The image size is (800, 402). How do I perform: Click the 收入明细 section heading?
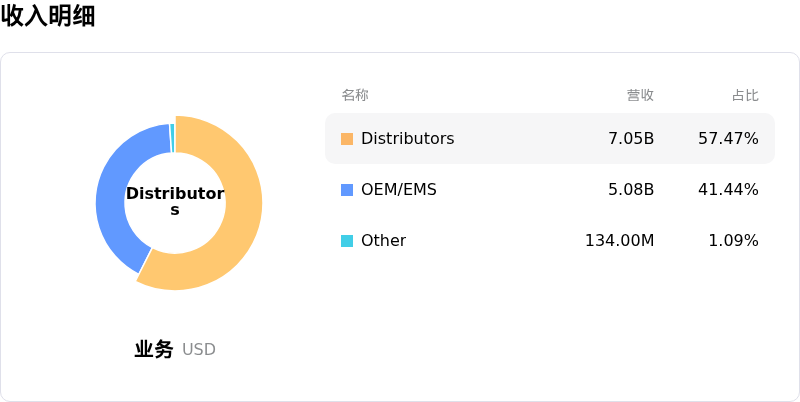pos(48,16)
